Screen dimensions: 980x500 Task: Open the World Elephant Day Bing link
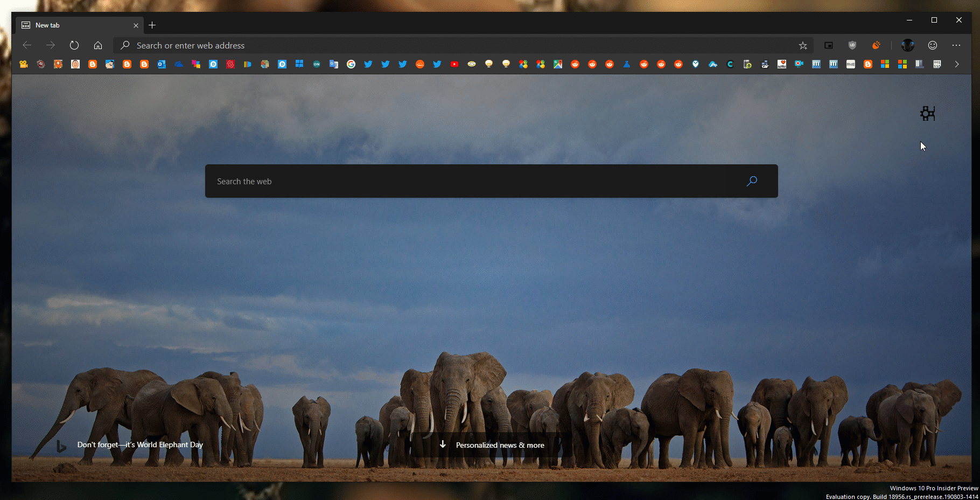point(140,445)
